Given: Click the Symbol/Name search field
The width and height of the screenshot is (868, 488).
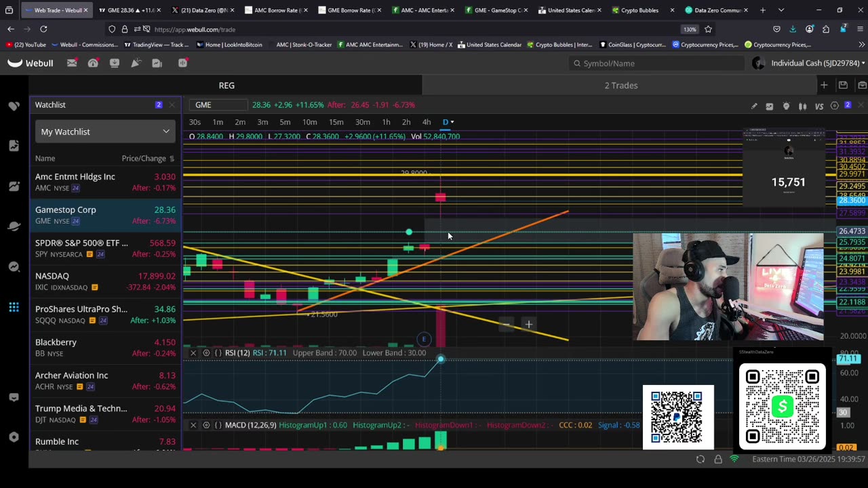Looking at the screenshot, I should pyautogui.click(x=658, y=63).
